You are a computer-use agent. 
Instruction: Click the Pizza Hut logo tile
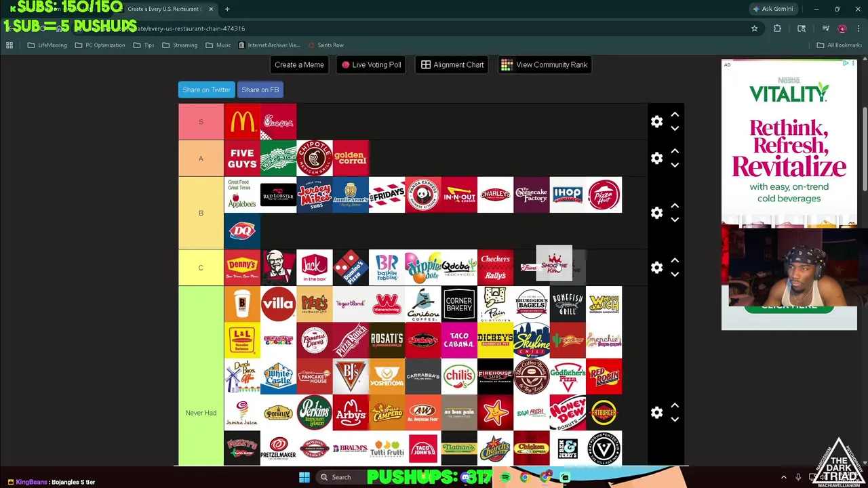coord(604,195)
